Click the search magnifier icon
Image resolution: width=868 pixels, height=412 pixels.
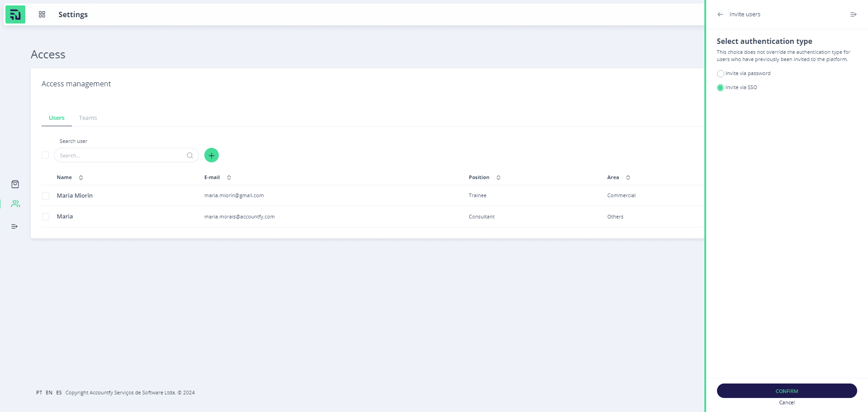click(x=190, y=156)
